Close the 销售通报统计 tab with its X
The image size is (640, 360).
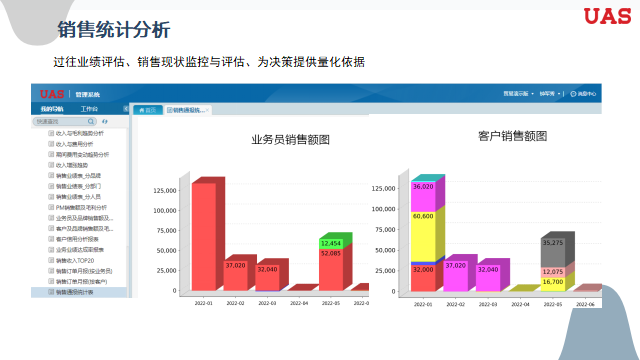pyautogui.click(x=207, y=110)
